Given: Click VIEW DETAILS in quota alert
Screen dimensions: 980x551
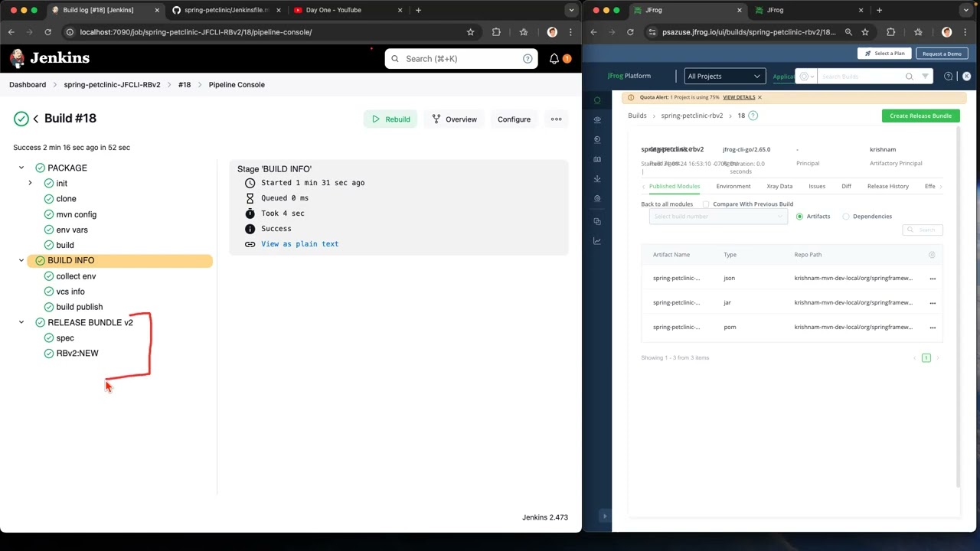Looking at the screenshot, I should [739, 97].
